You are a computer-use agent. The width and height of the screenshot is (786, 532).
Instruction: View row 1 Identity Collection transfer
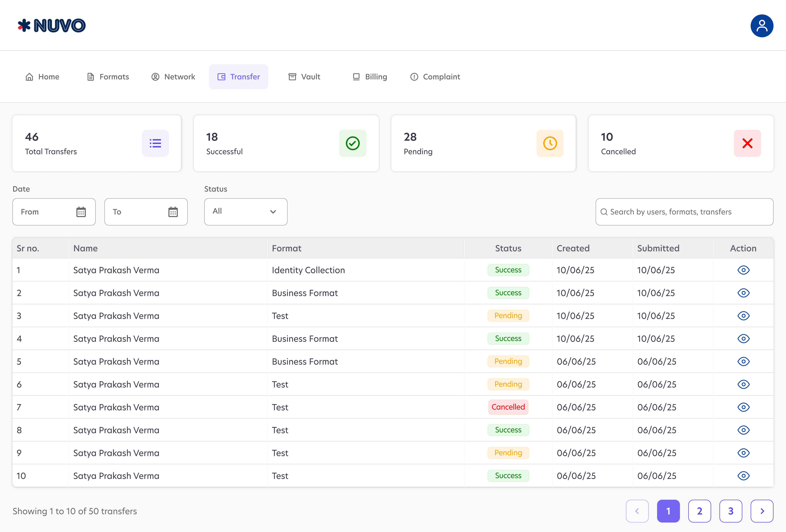pos(743,270)
